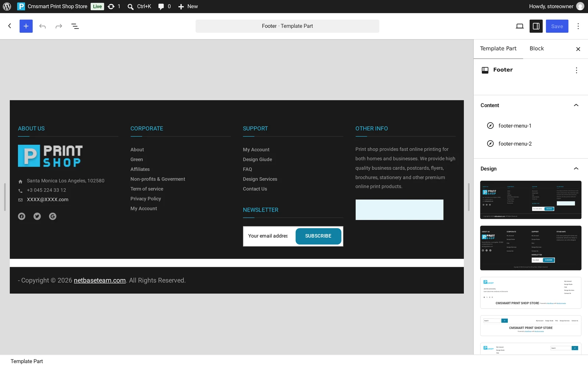Select the light blue box under Other Info
Screen dimensions: 588x368
399,210
